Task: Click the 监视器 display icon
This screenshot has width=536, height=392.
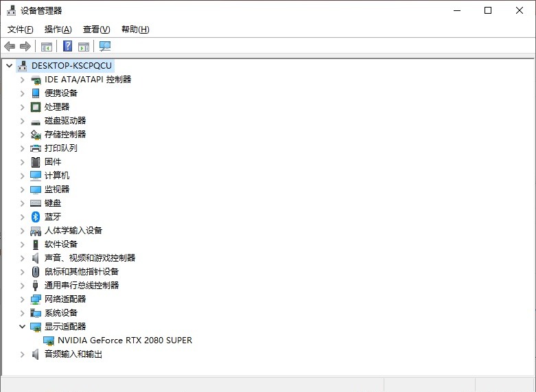Action: [36, 189]
